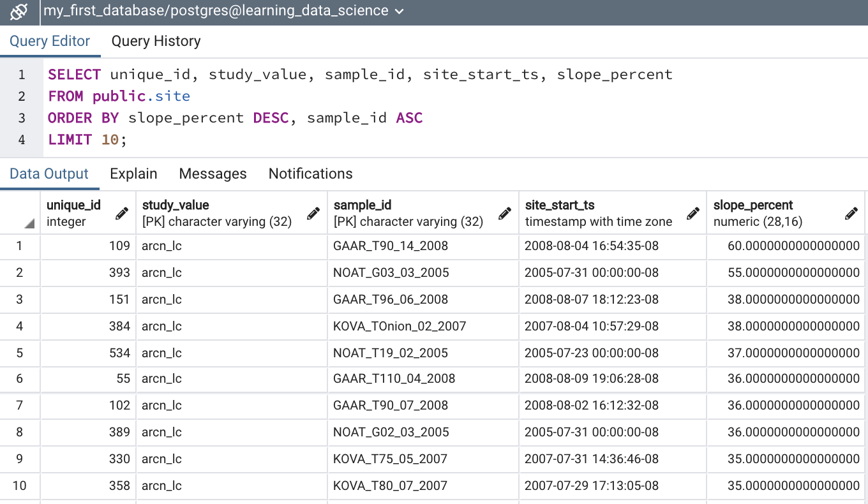The image size is (868, 504).
Task: Click the pencil icon in sample_id column
Action: tap(505, 214)
